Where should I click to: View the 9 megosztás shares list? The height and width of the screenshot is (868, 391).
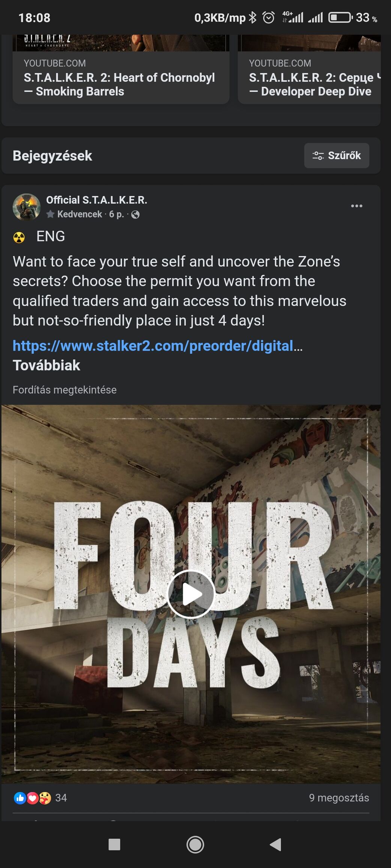point(339,798)
